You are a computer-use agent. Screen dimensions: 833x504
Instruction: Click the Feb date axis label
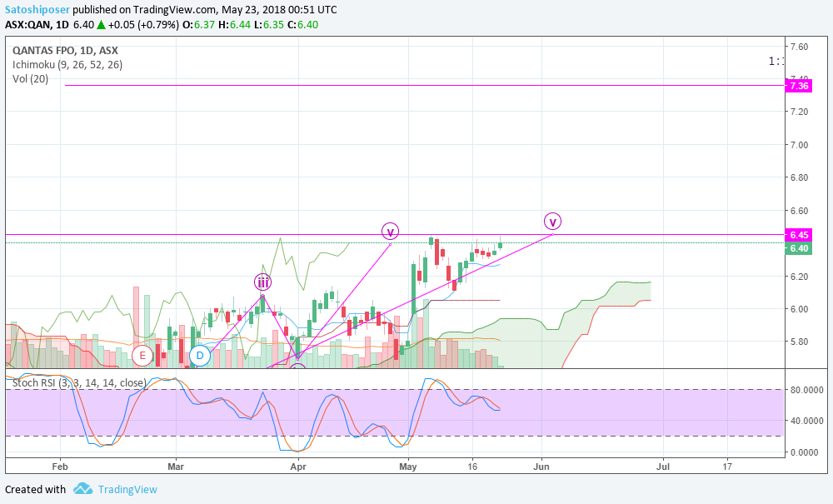click(x=60, y=467)
